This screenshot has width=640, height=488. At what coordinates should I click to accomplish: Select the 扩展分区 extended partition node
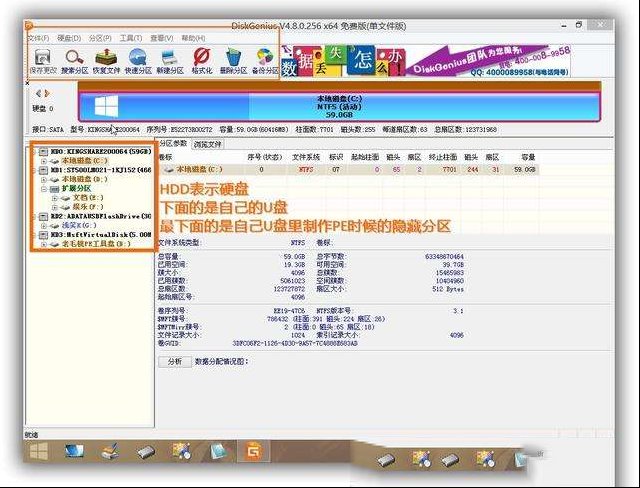point(76,189)
